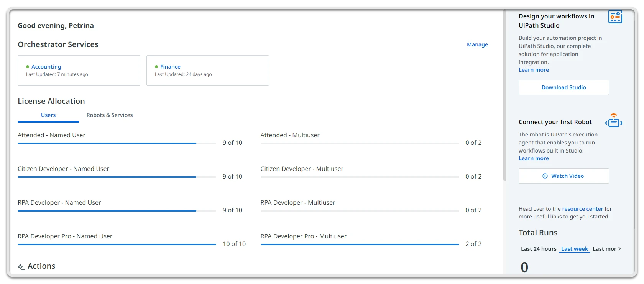644x284 pixels.
Task: Click the green status dot for Accounting
Action: [x=28, y=67]
